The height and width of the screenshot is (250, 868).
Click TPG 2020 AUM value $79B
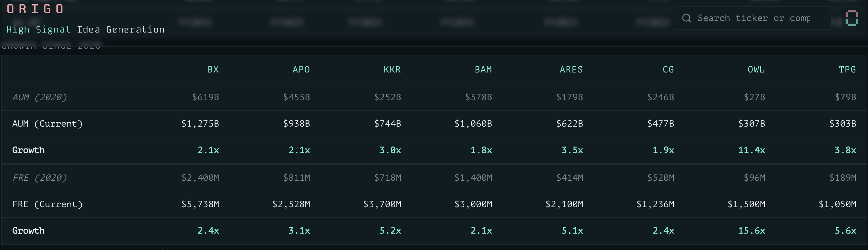845,97
